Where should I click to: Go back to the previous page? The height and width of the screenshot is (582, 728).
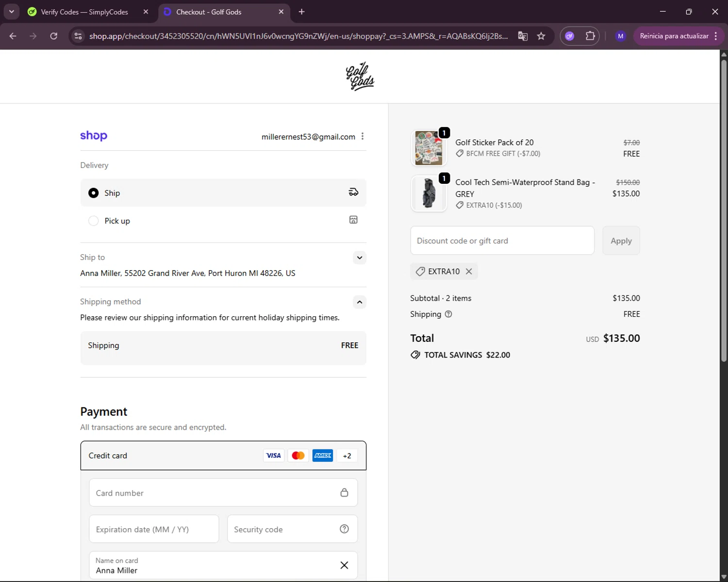pyautogui.click(x=13, y=36)
